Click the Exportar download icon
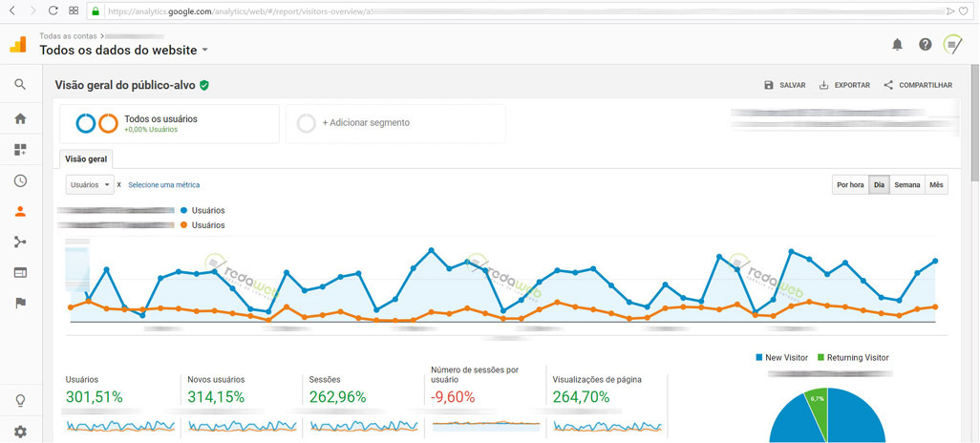Screen dimensions: 980x443 point(823,85)
